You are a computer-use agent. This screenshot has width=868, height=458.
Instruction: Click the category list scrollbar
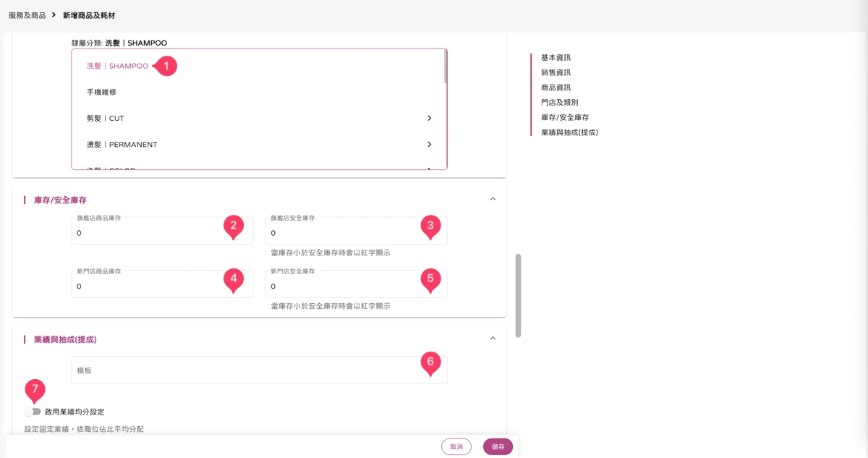(446, 67)
